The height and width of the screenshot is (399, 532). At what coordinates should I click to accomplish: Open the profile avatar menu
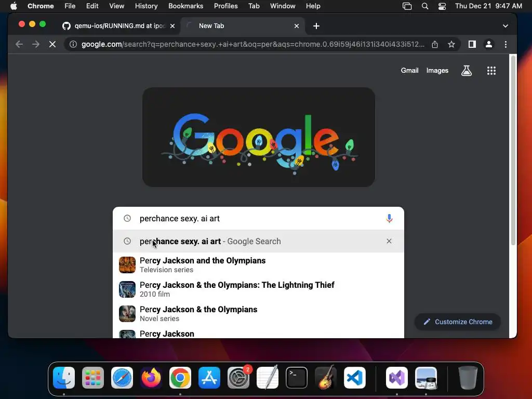(x=488, y=44)
